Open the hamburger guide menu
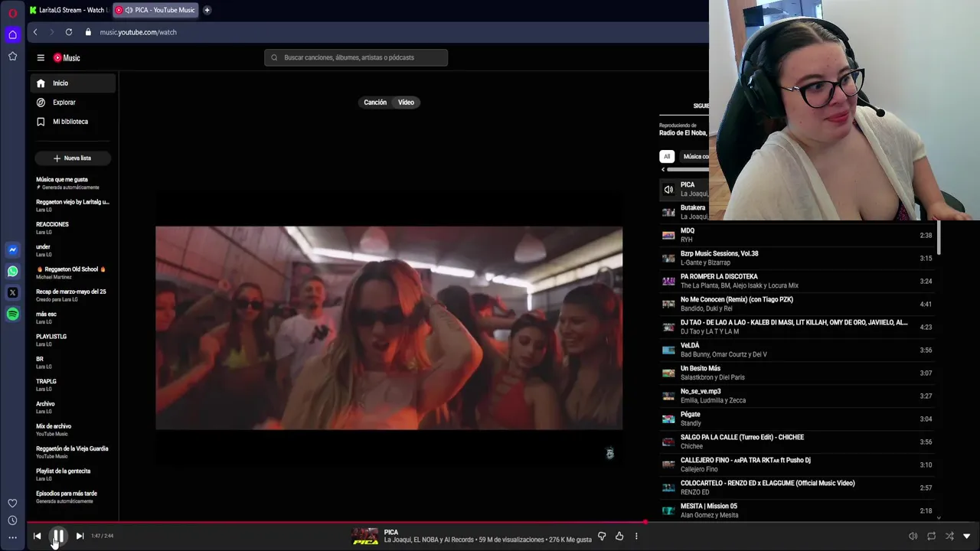This screenshot has height=551, width=980. [x=41, y=57]
